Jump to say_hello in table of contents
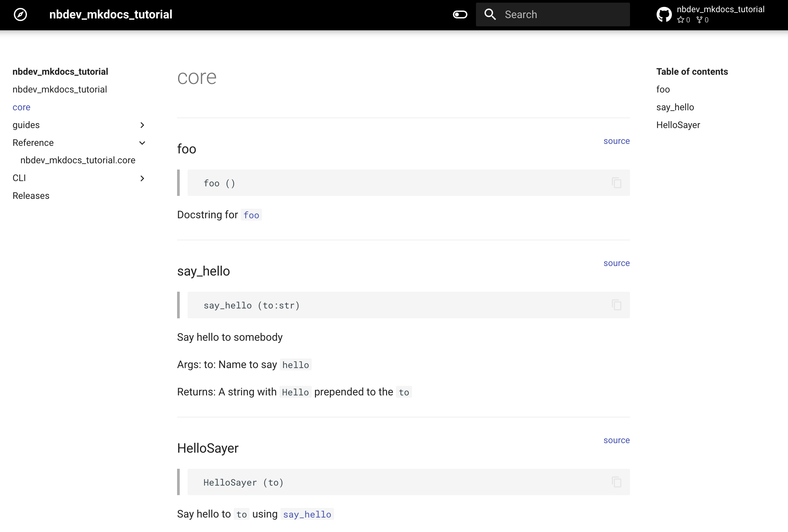 tap(675, 107)
